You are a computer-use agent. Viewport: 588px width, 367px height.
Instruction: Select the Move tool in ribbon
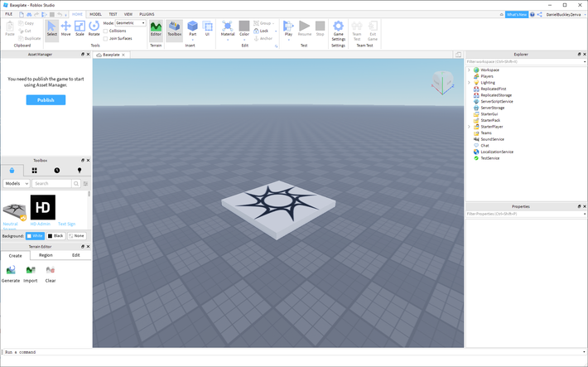click(65, 29)
